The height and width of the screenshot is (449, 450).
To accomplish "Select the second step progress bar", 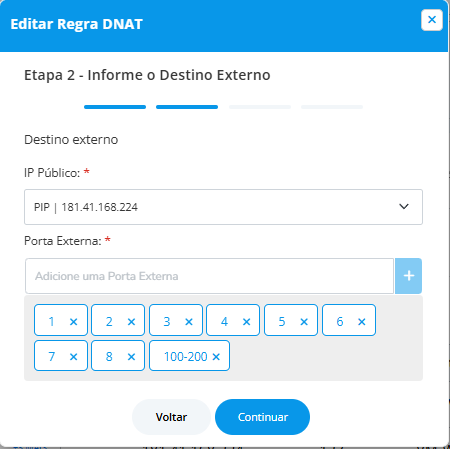I will [x=187, y=107].
